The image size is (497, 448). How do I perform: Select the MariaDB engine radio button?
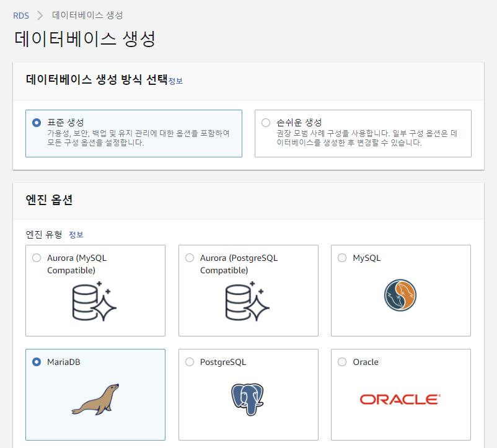(37, 362)
